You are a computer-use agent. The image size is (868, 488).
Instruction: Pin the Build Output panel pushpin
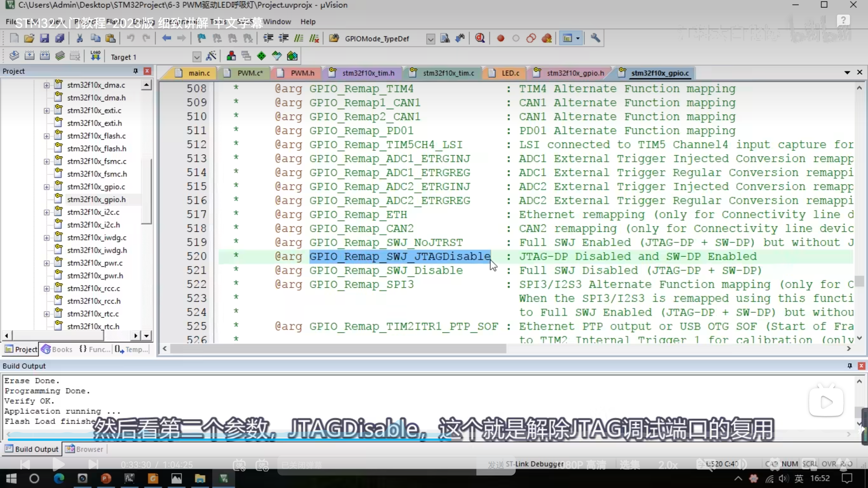click(849, 366)
